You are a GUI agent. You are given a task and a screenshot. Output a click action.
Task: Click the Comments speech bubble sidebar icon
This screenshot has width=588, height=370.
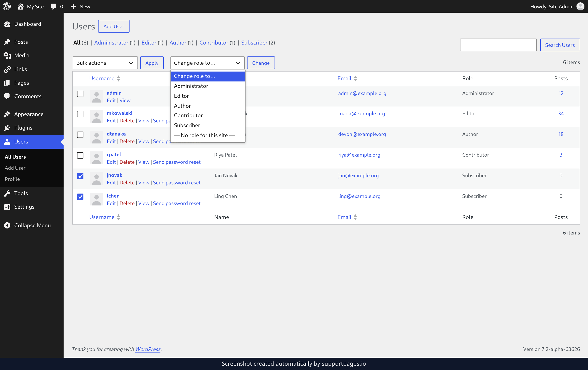[x=7, y=96]
